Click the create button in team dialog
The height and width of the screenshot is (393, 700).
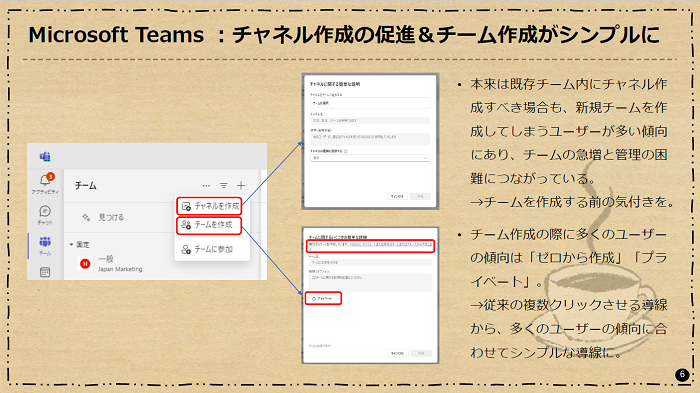tap(421, 353)
